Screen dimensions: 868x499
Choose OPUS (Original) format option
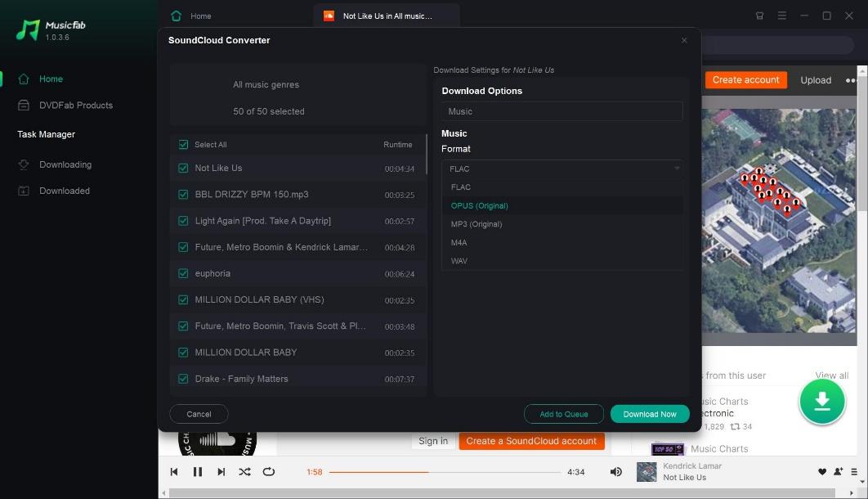(x=562, y=205)
